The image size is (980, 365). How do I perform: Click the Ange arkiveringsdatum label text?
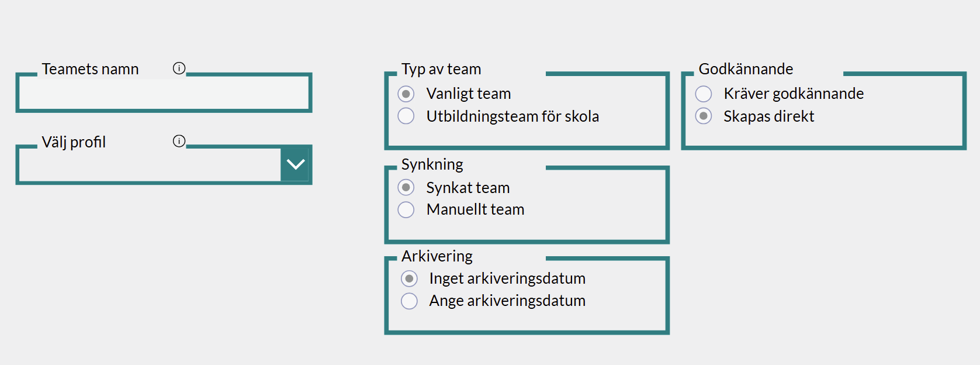pos(507,301)
